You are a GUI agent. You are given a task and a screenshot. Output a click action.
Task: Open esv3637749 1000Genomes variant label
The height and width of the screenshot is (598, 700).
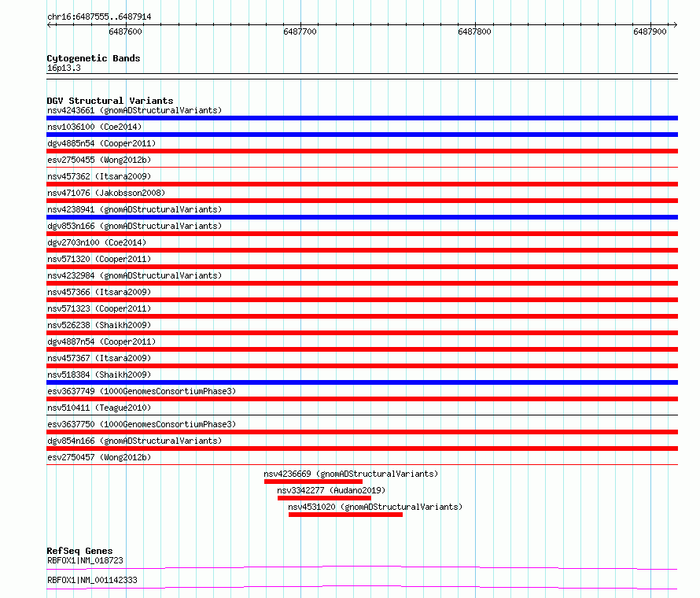[x=142, y=391]
